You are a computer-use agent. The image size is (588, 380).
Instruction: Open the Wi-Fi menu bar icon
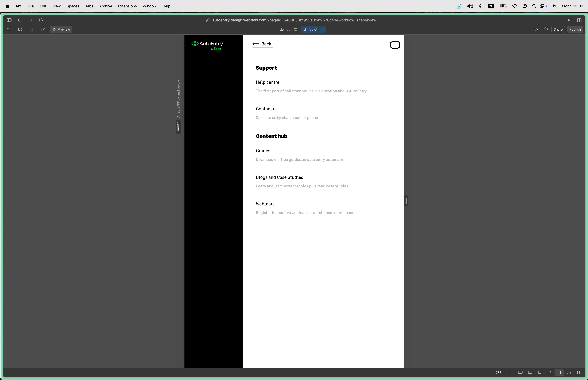[x=514, y=6]
